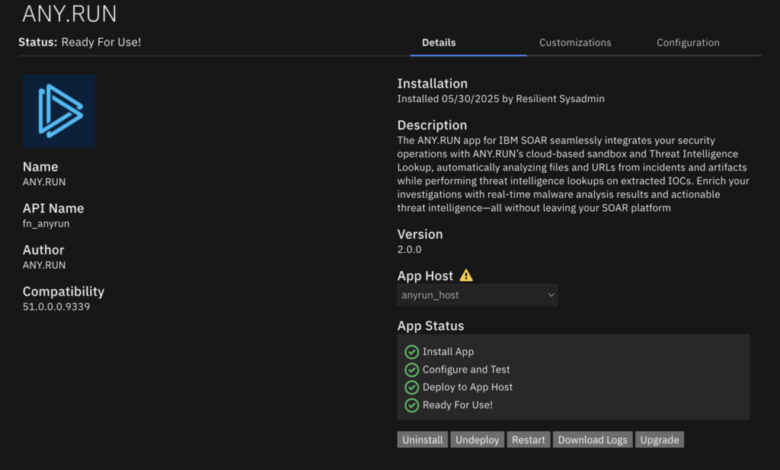Click the Configure and Test check icon
Screen dimensions: 780x470
[411, 370]
